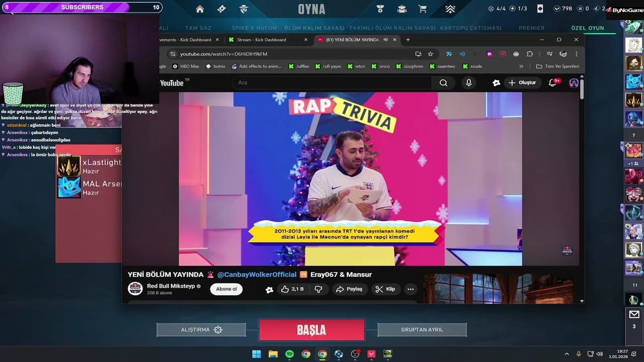Viewport: 644px width, 362px height.
Task: Click the YouTube logo
Action: pos(172,83)
